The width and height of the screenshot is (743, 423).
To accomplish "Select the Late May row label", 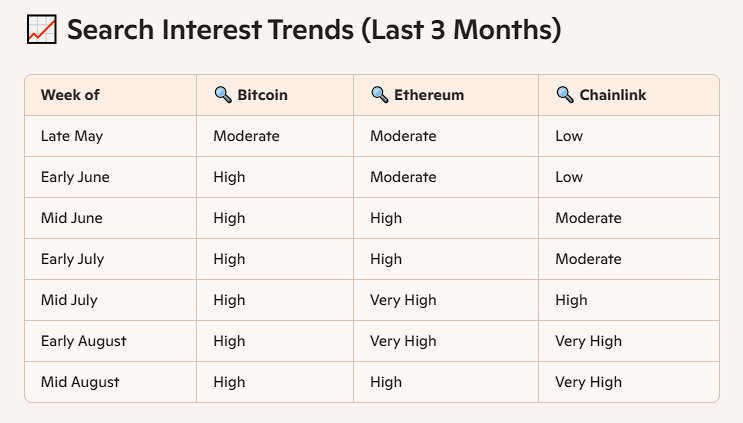I will pos(72,136).
